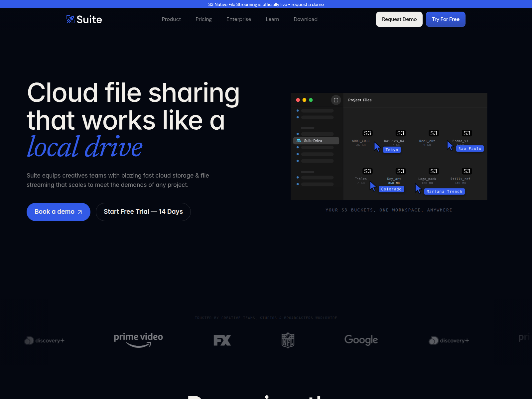Click the prime video logo
The width and height of the screenshot is (532, 399).
[x=138, y=340]
